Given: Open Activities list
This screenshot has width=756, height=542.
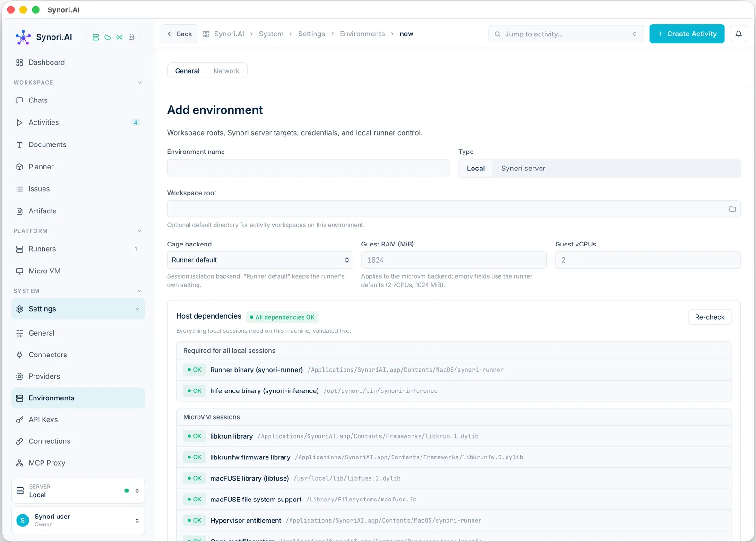Looking at the screenshot, I should click(78, 122).
